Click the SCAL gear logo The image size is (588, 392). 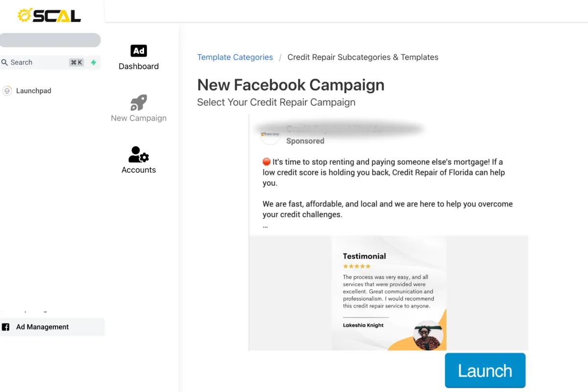pyautogui.click(x=25, y=15)
